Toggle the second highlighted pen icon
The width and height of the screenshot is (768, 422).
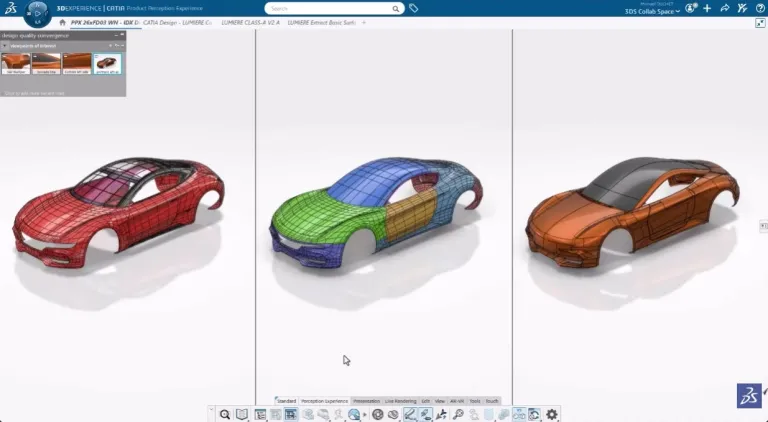click(x=426, y=414)
